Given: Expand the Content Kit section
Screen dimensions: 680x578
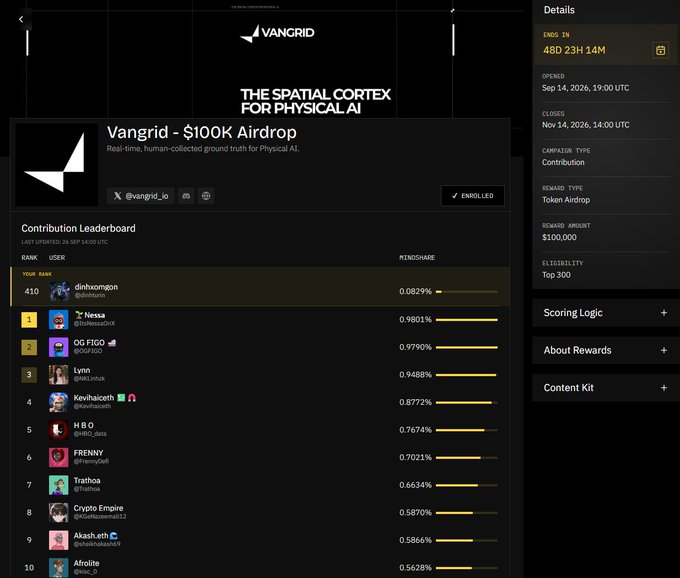Looking at the screenshot, I should click(605, 388).
